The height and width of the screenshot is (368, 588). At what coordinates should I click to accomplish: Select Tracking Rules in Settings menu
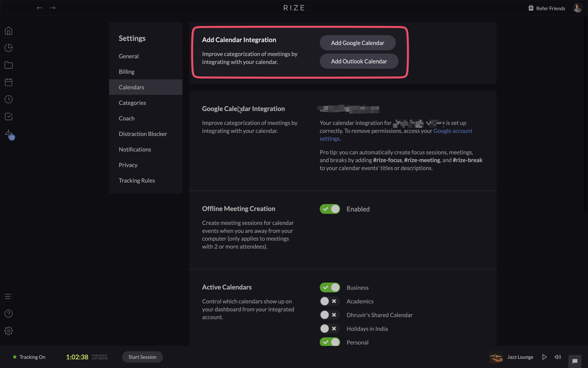(146, 180)
